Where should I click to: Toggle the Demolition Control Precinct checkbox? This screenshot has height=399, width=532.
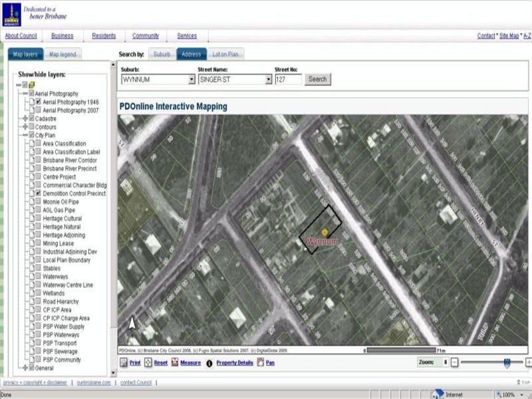click(39, 194)
